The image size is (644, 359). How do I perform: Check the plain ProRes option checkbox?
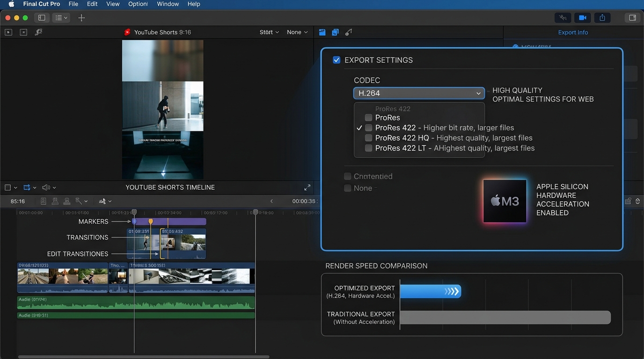(368, 118)
